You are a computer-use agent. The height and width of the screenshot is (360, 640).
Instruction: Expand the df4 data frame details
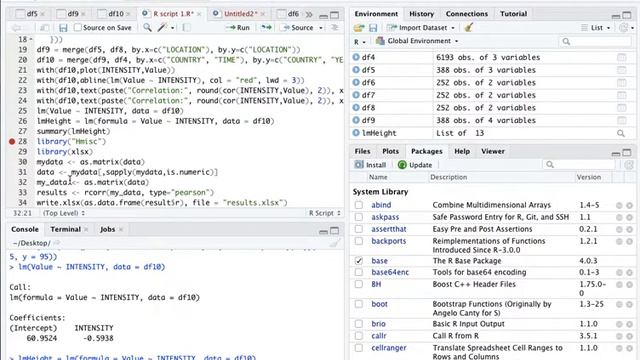click(356, 58)
